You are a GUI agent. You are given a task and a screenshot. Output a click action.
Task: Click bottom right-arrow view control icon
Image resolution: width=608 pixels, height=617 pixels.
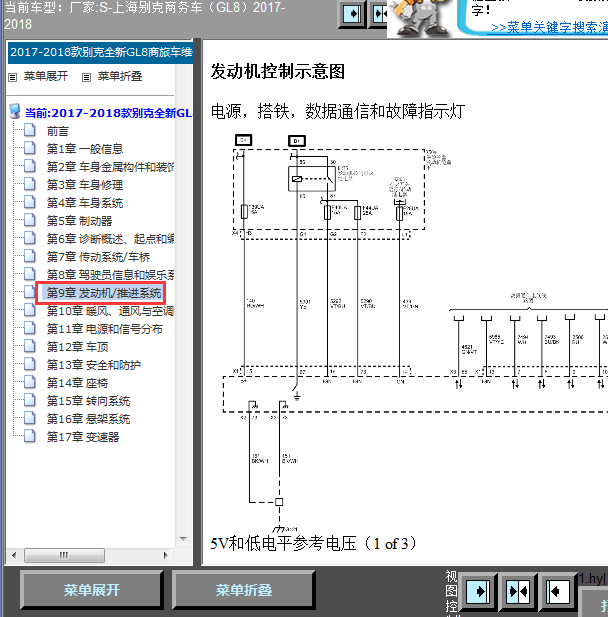click(x=478, y=591)
